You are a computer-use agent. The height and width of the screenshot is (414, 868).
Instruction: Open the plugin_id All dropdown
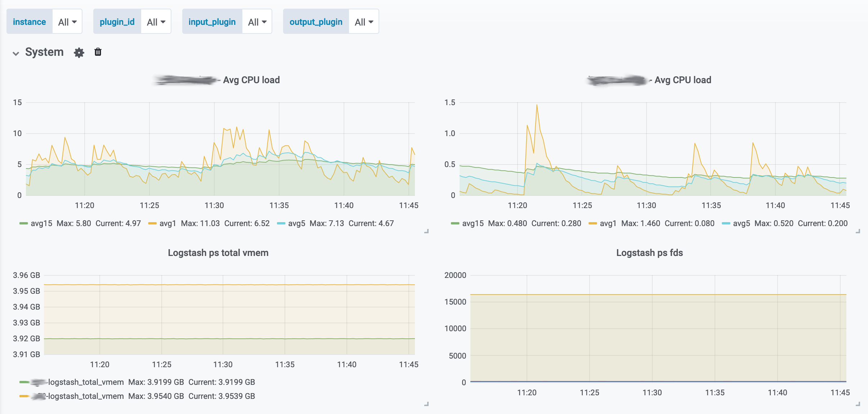(156, 22)
